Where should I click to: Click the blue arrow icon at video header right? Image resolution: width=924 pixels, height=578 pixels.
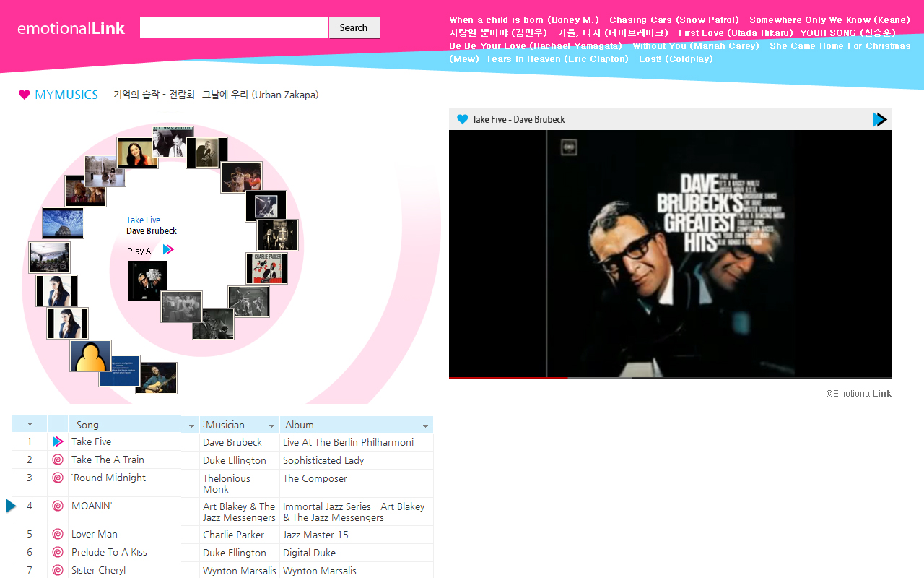point(880,119)
